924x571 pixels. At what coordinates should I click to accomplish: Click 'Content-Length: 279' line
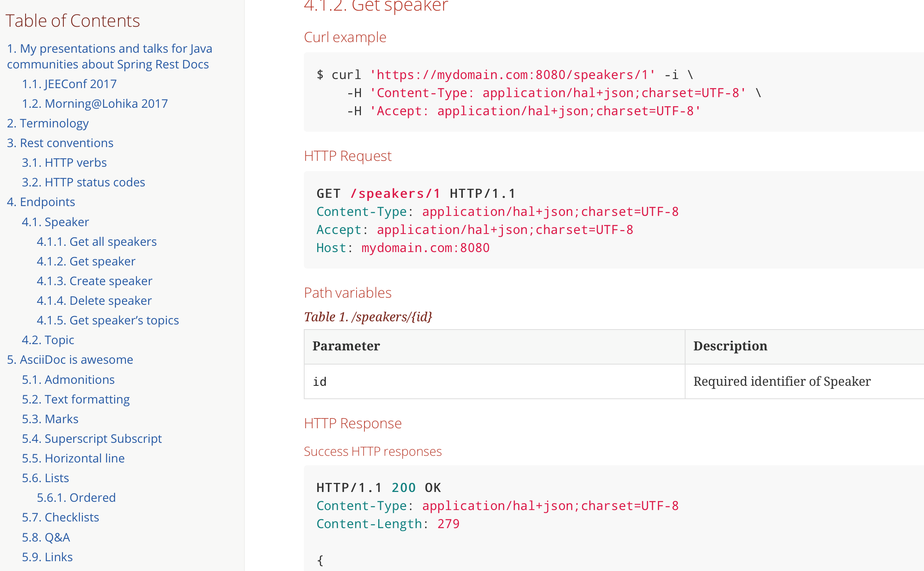[388, 524]
